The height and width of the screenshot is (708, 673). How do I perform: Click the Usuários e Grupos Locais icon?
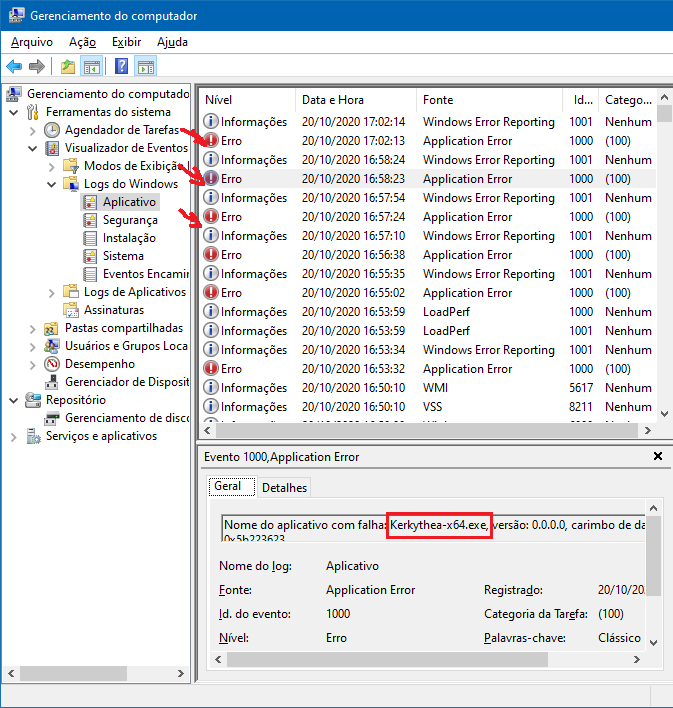click(x=52, y=346)
